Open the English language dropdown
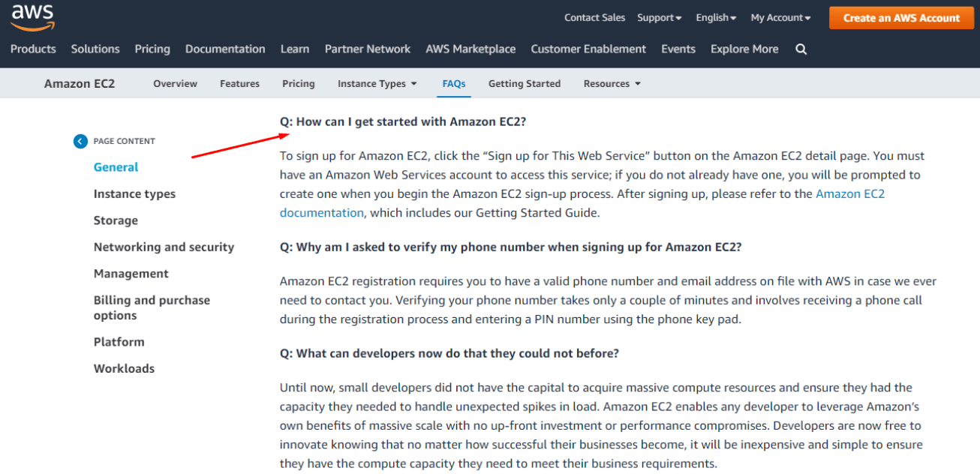Viewport: 980px width, 474px height. point(715,17)
